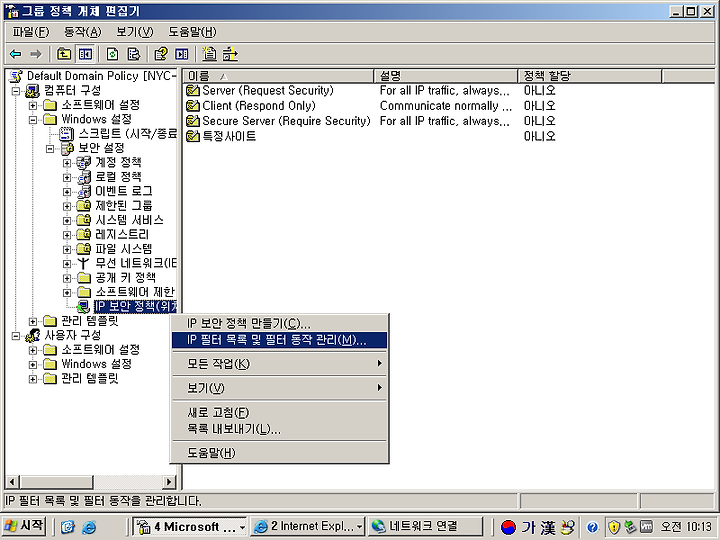Click the Help toolbar icon
Screen dimensions: 720x540
click(x=161, y=54)
